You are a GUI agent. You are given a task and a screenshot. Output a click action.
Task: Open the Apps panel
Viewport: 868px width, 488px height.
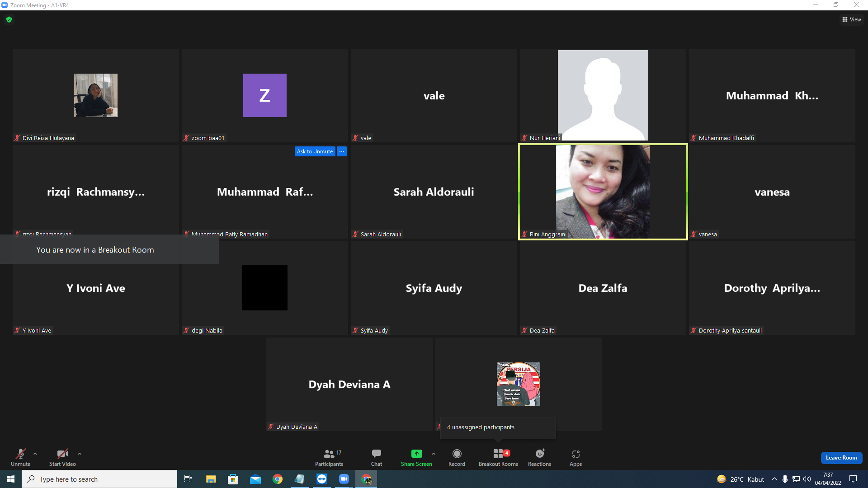pyautogui.click(x=576, y=457)
